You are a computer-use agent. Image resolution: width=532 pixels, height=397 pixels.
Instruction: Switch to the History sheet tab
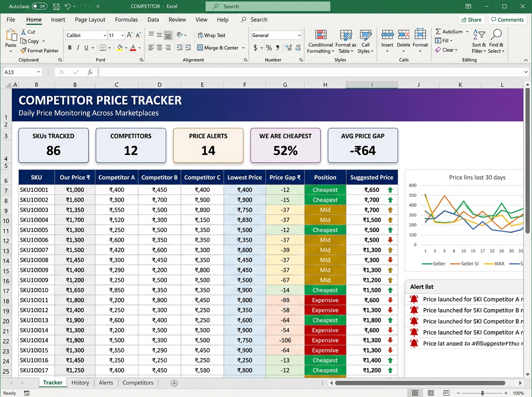pos(80,383)
